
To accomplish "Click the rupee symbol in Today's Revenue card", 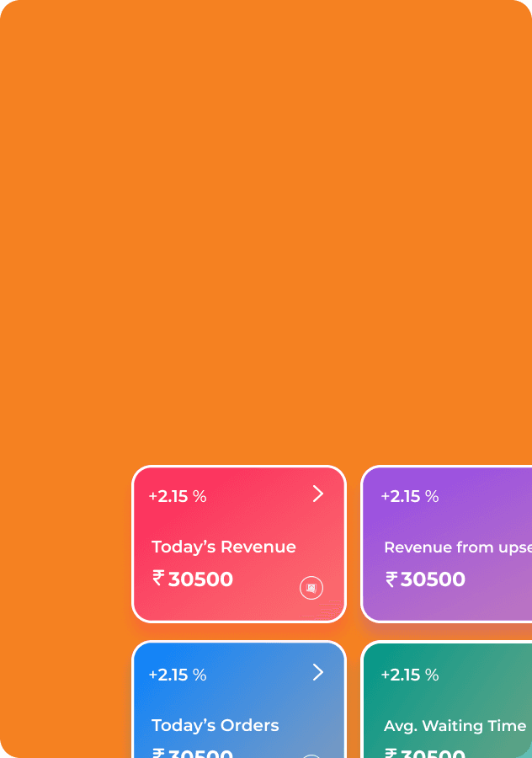I will 158,578.
